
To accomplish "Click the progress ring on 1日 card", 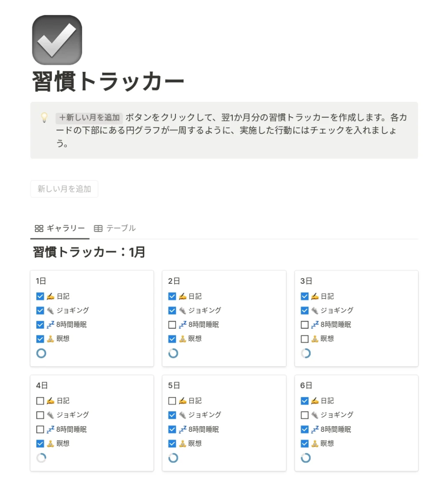I will [41, 353].
